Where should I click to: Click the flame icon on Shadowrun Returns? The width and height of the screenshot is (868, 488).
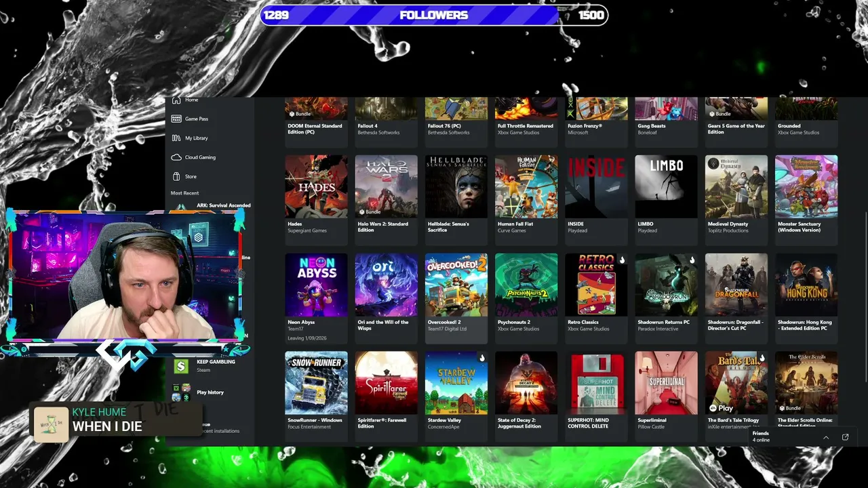[x=692, y=260]
